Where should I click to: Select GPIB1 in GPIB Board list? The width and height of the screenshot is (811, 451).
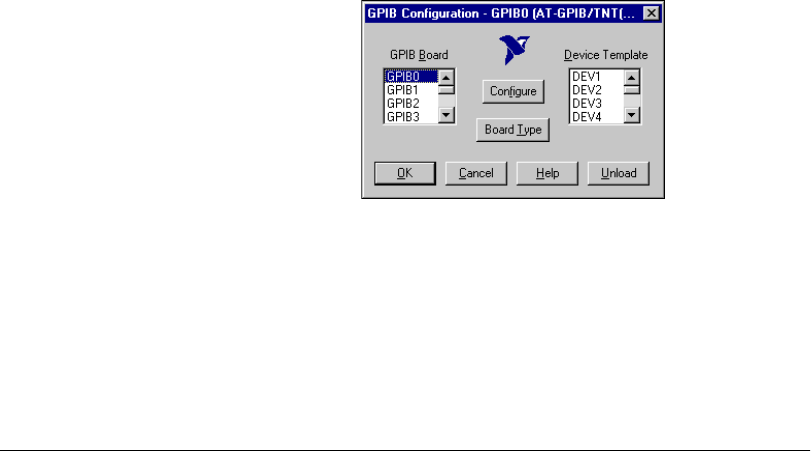pos(411,90)
